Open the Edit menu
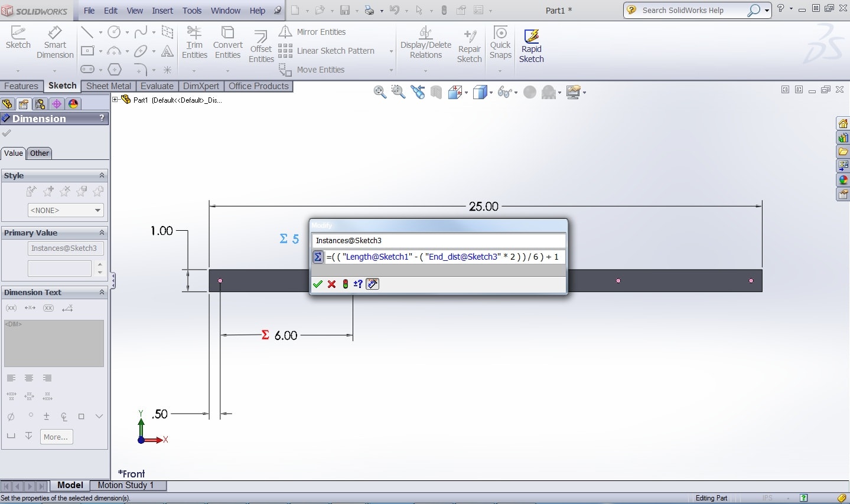Image resolution: width=850 pixels, height=504 pixels. point(110,11)
